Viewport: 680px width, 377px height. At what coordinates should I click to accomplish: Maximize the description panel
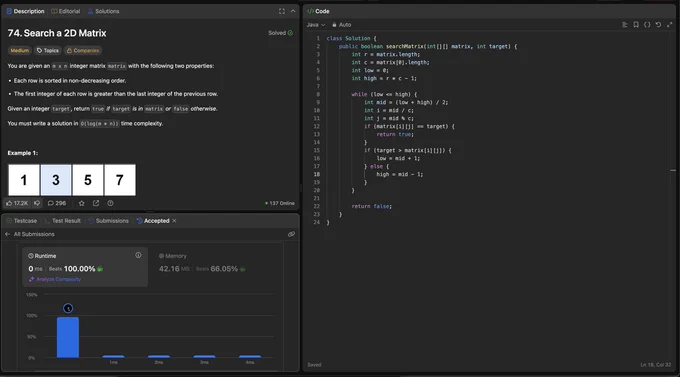click(x=282, y=11)
